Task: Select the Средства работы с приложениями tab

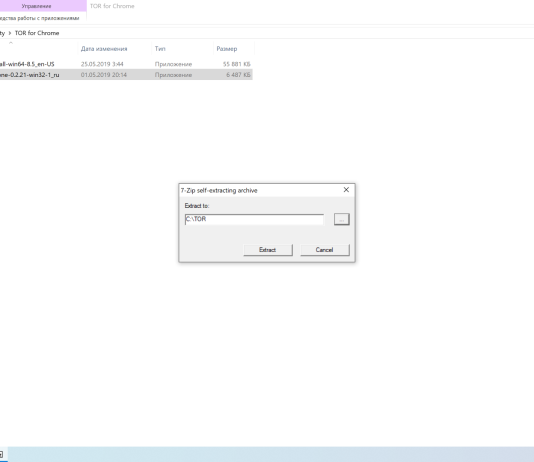Action: pyautogui.click(x=40, y=18)
